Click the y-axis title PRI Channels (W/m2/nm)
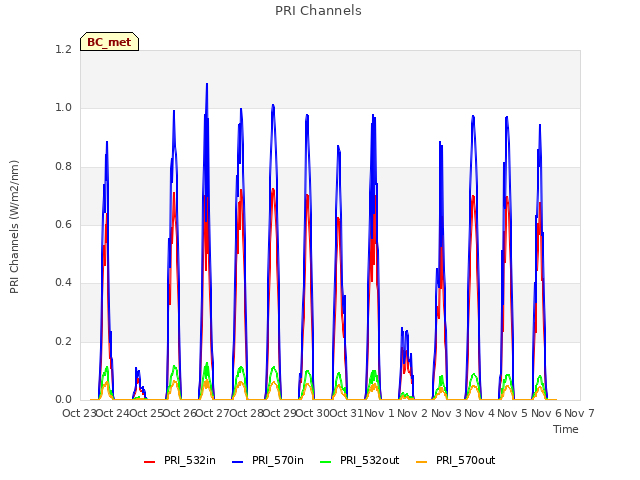The image size is (640, 480). [14, 227]
